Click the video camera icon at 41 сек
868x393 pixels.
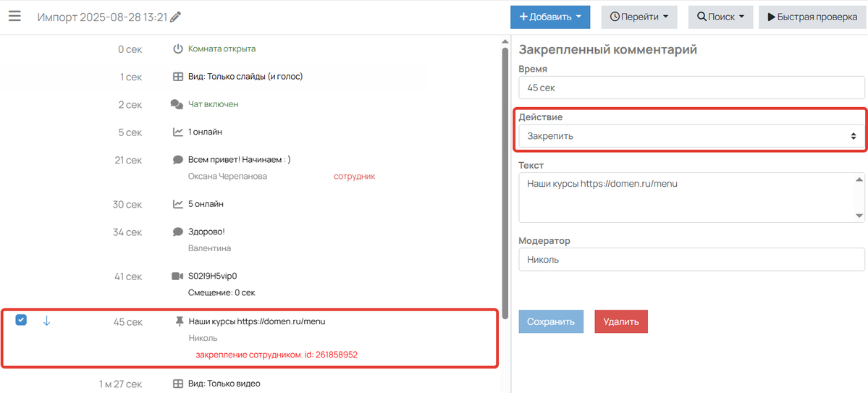point(177,276)
